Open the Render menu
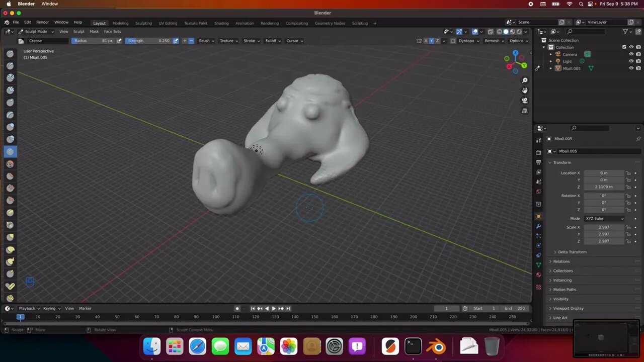Viewport: 644px width, 362px height. (43, 22)
